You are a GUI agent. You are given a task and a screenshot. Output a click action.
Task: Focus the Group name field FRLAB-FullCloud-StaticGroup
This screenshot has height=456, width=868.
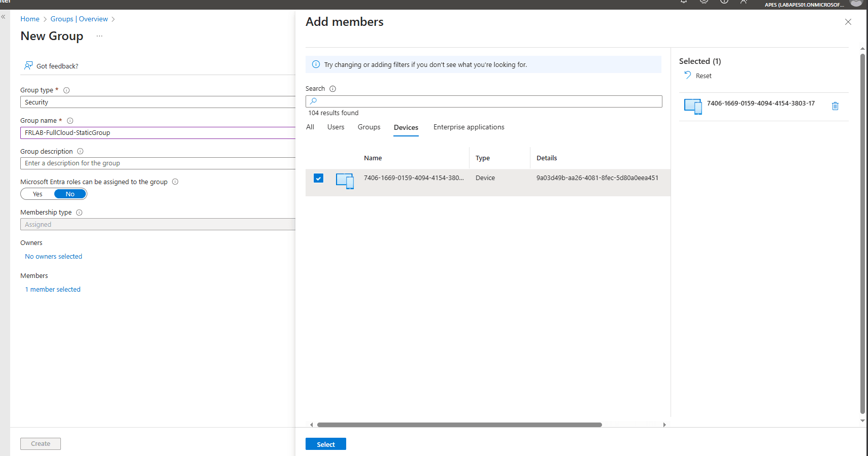158,133
